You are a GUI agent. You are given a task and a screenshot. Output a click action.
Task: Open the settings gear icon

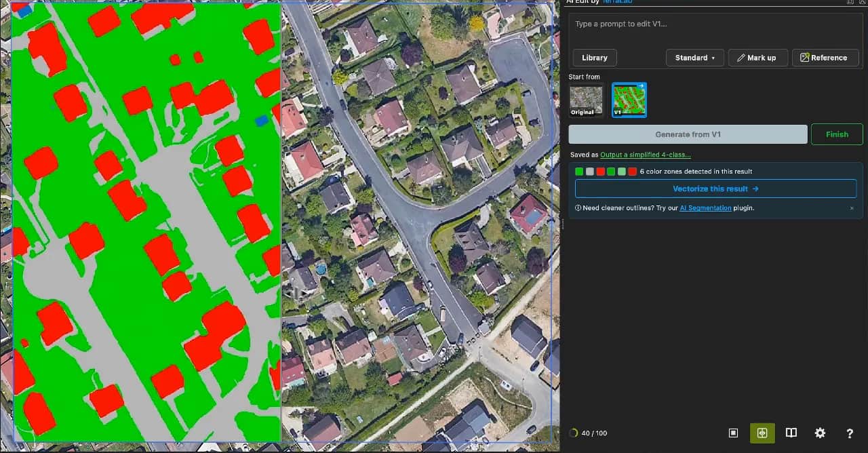[x=820, y=433]
